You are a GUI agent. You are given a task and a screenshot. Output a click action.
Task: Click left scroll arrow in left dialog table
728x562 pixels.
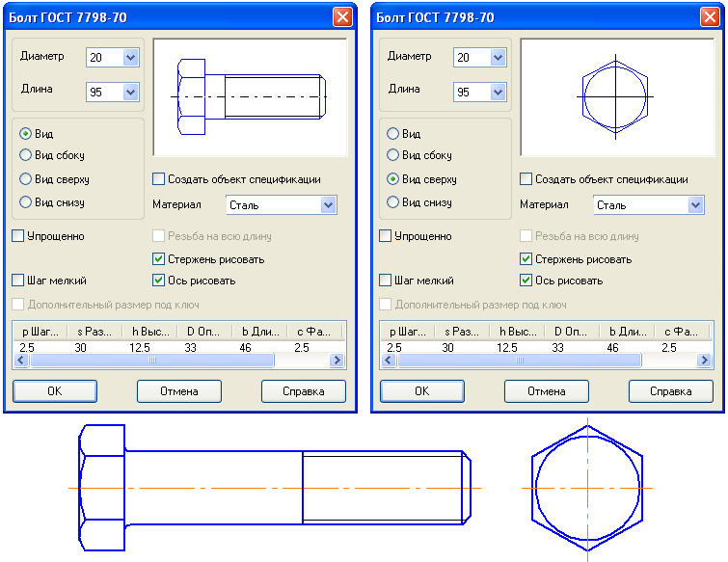(x=21, y=361)
